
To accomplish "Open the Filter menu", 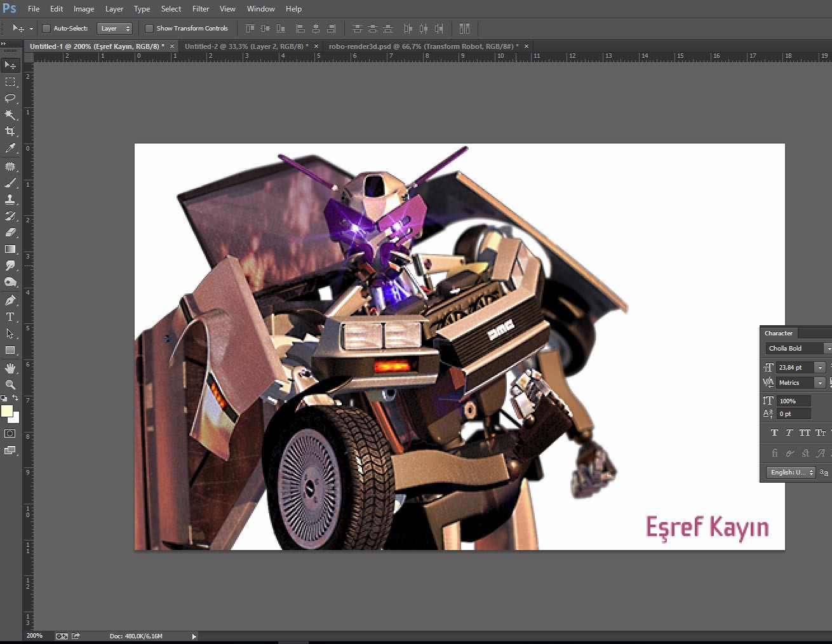I will (201, 9).
